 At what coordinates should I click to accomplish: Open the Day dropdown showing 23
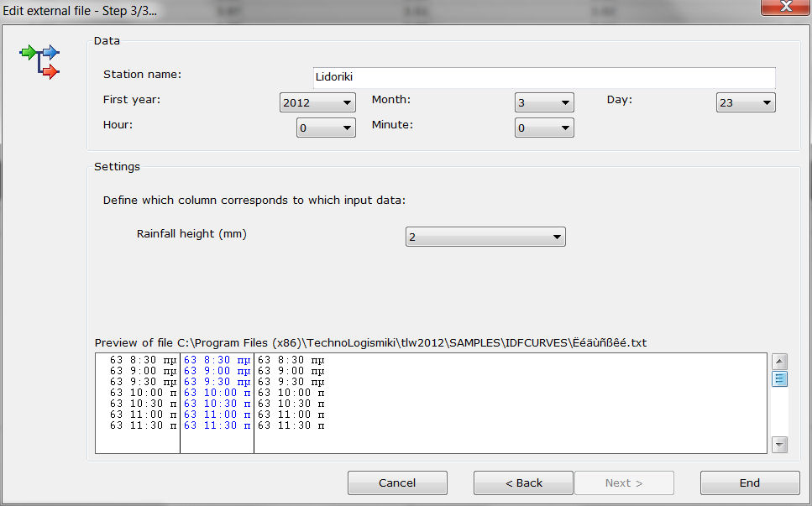pos(745,103)
